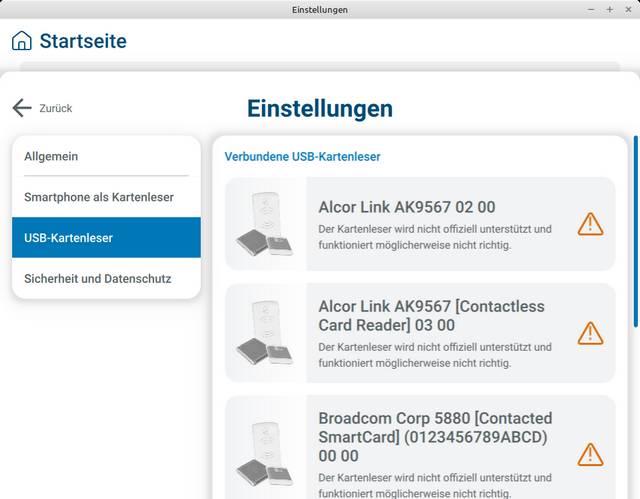Click the back arrow icon

22,108
